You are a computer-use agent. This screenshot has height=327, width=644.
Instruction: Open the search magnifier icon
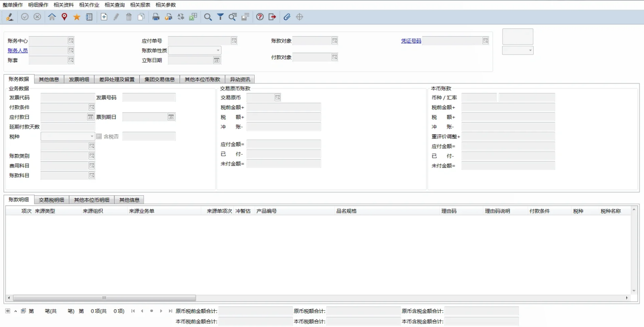point(207,17)
